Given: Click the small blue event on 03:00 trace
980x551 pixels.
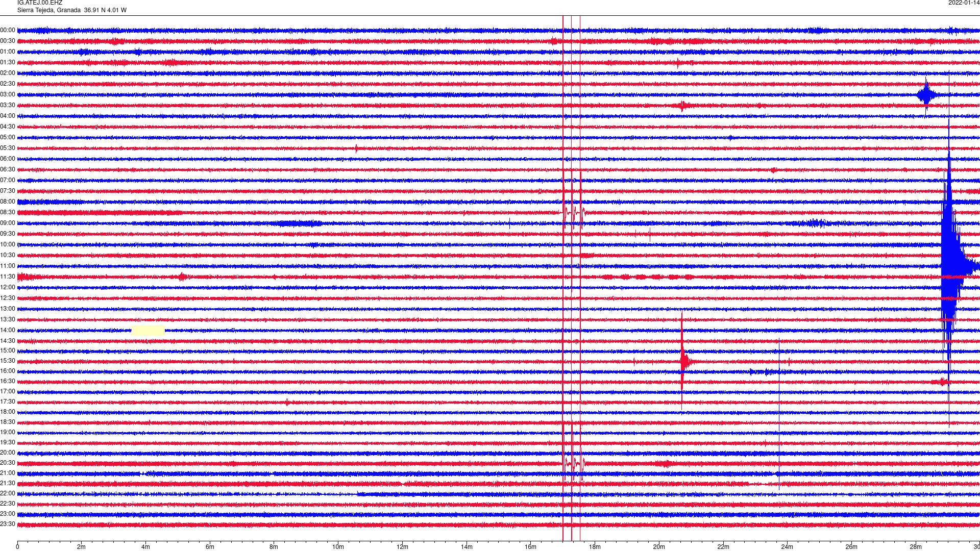Looking at the screenshot, I should coord(926,95).
